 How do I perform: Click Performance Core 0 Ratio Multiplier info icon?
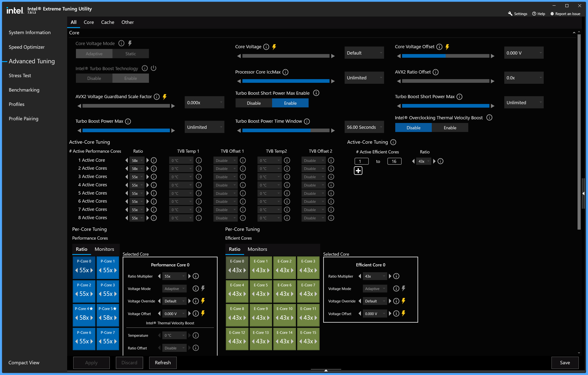point(196,276)
